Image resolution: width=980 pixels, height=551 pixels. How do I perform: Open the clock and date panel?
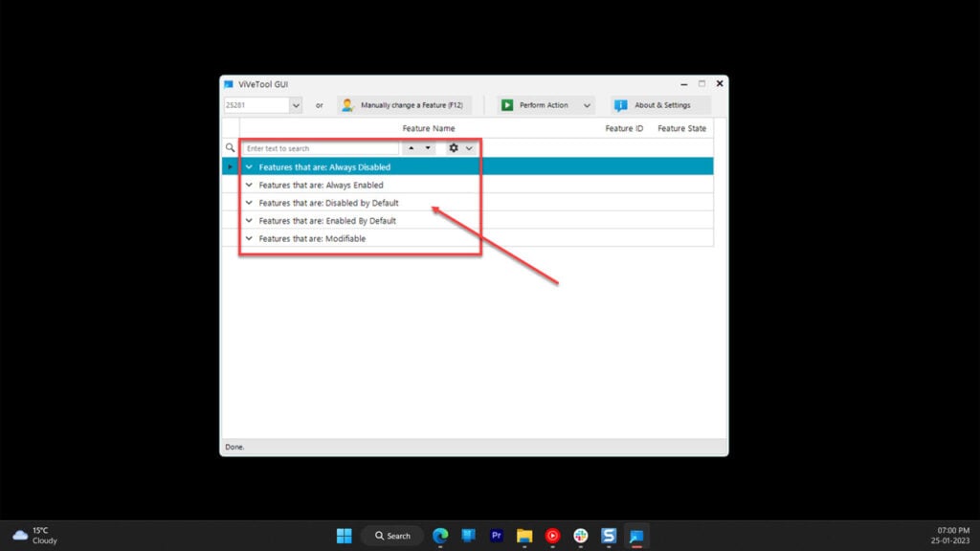pos(950,536)
